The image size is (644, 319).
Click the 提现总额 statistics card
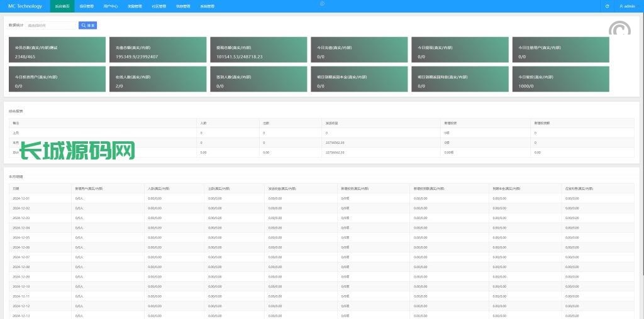pyautogui.click(x=258, y=50)
